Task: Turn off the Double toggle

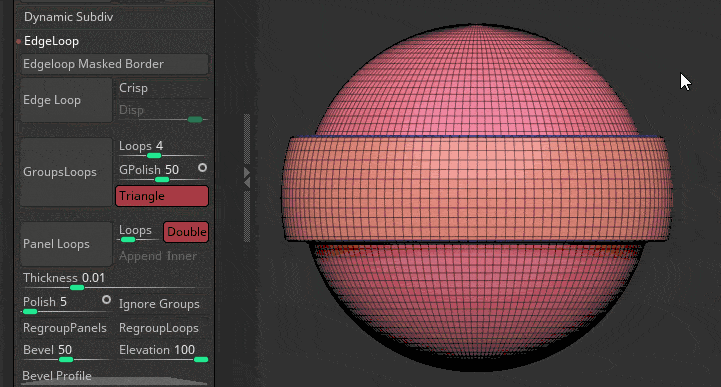Action: coord(186,232)
